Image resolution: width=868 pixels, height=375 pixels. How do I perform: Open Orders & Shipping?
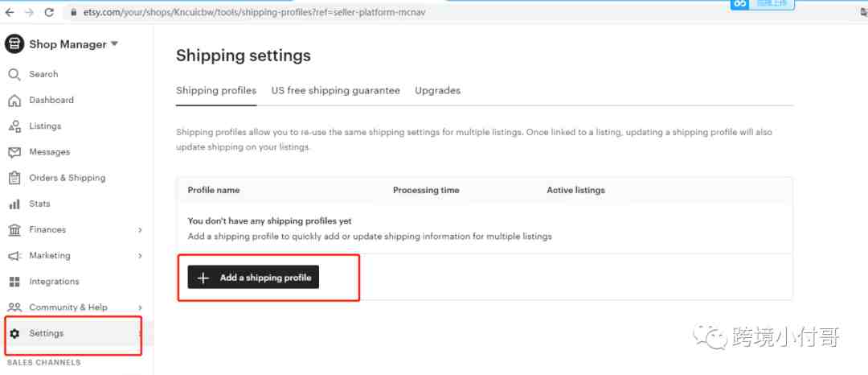68,178
